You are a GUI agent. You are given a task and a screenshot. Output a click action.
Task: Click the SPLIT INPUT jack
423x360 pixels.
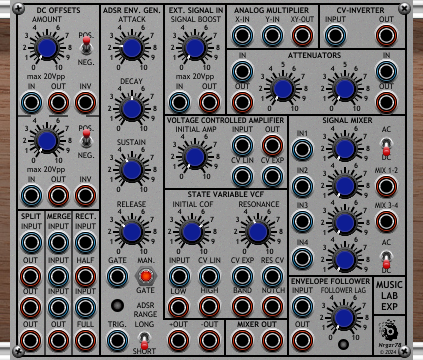pos(31,242)
